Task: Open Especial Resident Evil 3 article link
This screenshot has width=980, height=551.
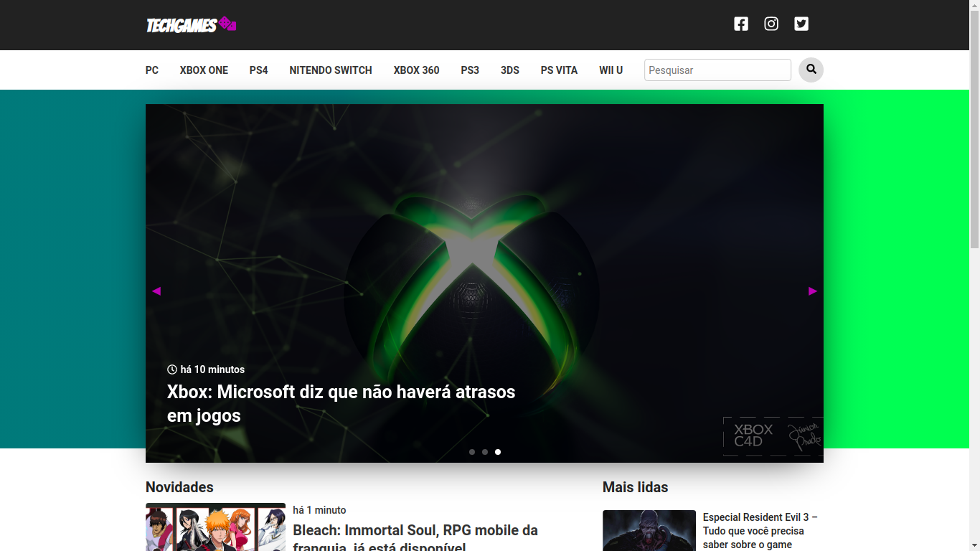Action: pos(760,531)
